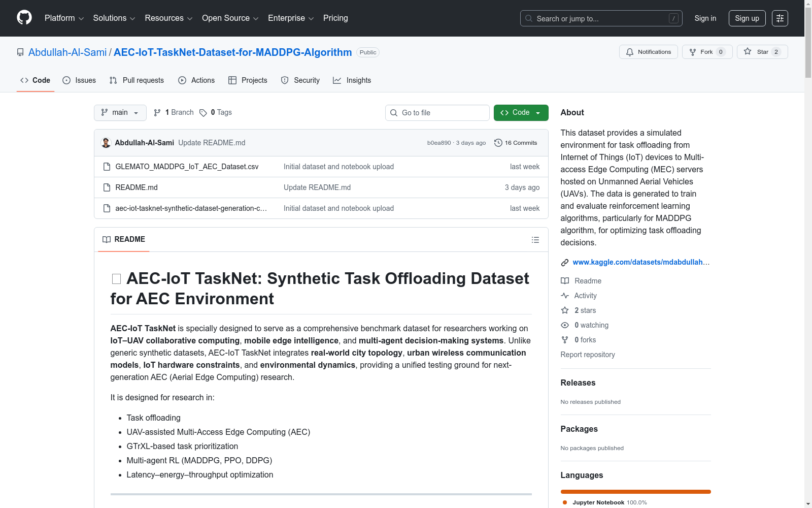
Task: Open the Packages section heading
Action: coord(579,429)
